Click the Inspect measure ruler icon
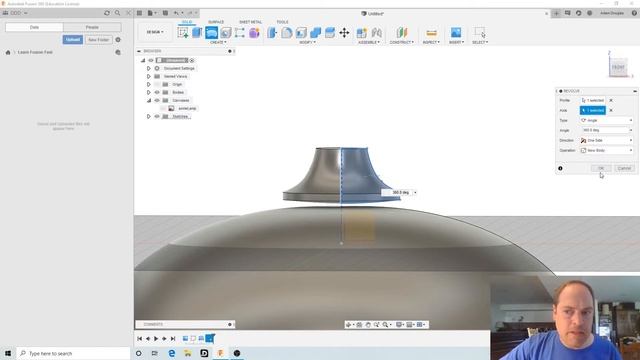 tap(431, 32)
